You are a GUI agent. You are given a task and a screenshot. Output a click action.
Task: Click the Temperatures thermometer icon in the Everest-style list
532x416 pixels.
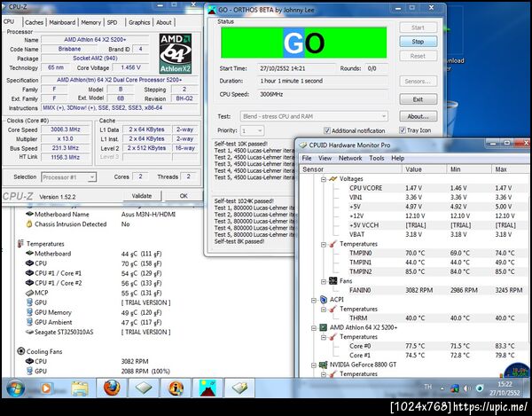click(x=20, y=244)
